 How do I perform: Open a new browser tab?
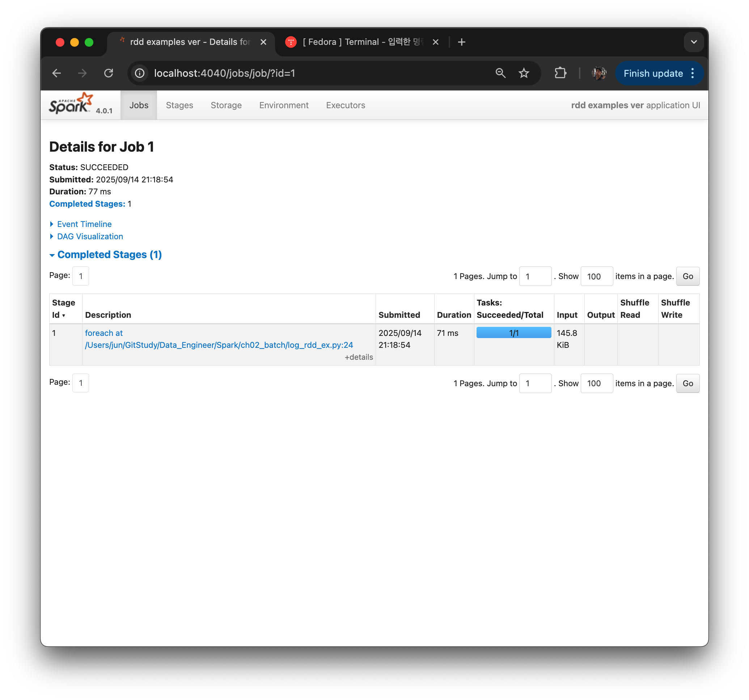click(462, 42)
